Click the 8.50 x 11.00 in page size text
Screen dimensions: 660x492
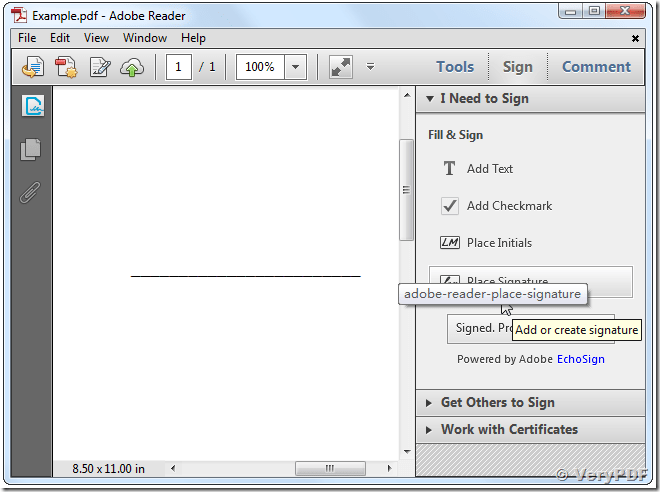108,468
